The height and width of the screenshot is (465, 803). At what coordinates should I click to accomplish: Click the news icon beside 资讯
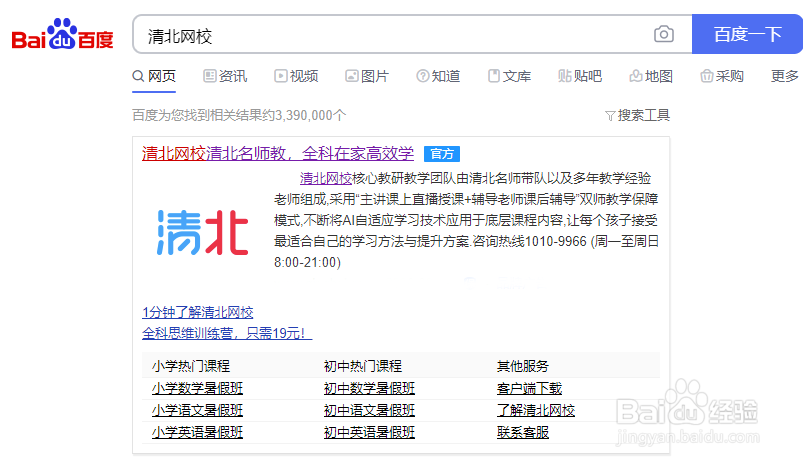click(x=209, y=76)
